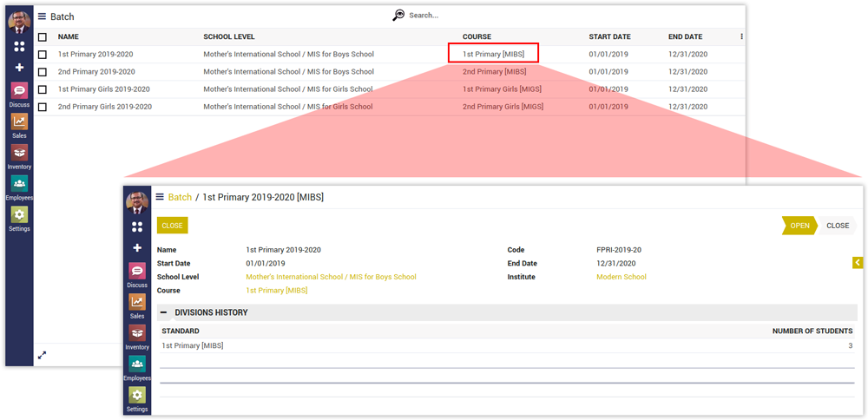This screenshot has height=420, width=868.
Task: Select the 2nd Primary Girls 2019-2020 checkbox
Action: (x=43, y=107)
